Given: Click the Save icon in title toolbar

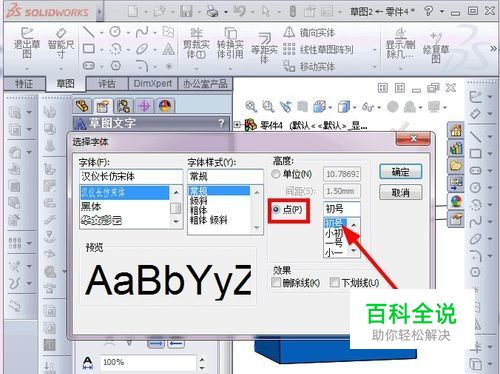Looking at the screenshot, I should tap(186, 12).
